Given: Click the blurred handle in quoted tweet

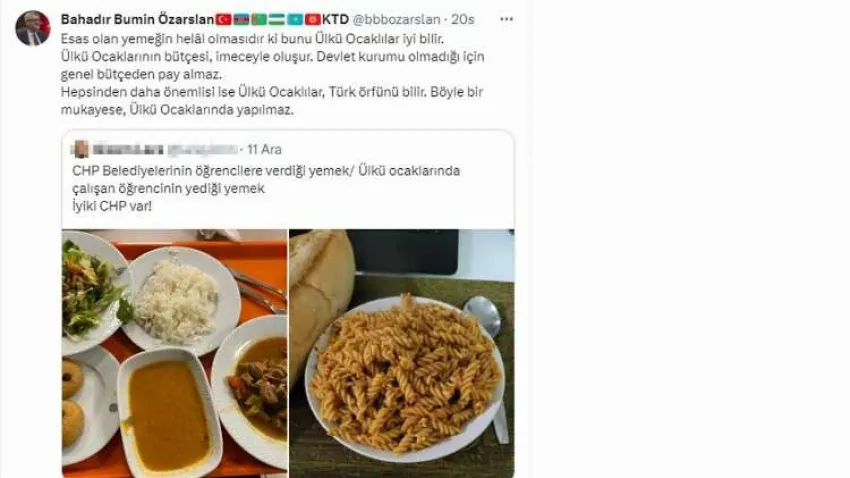Looking at the screenshot, I should point(202,150).
